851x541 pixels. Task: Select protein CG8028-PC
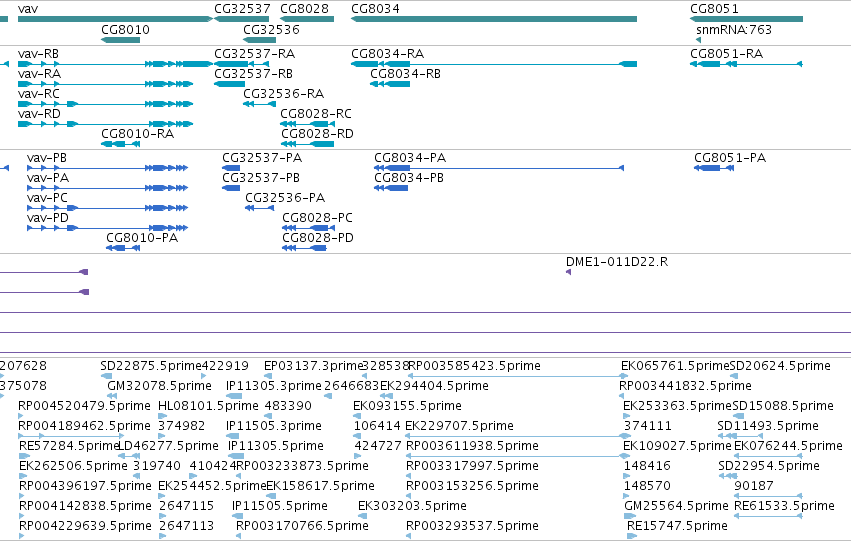(317, 218)
